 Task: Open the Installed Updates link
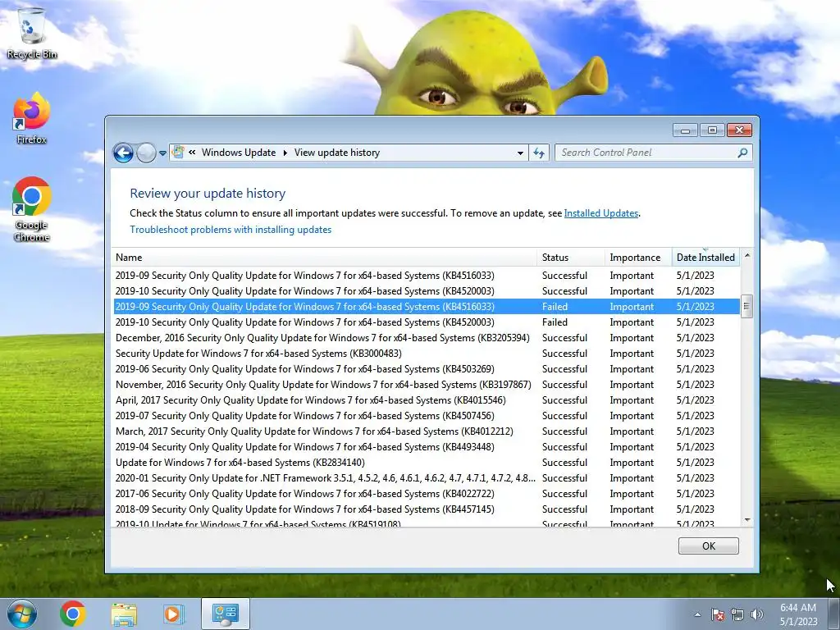coord(601,213)
